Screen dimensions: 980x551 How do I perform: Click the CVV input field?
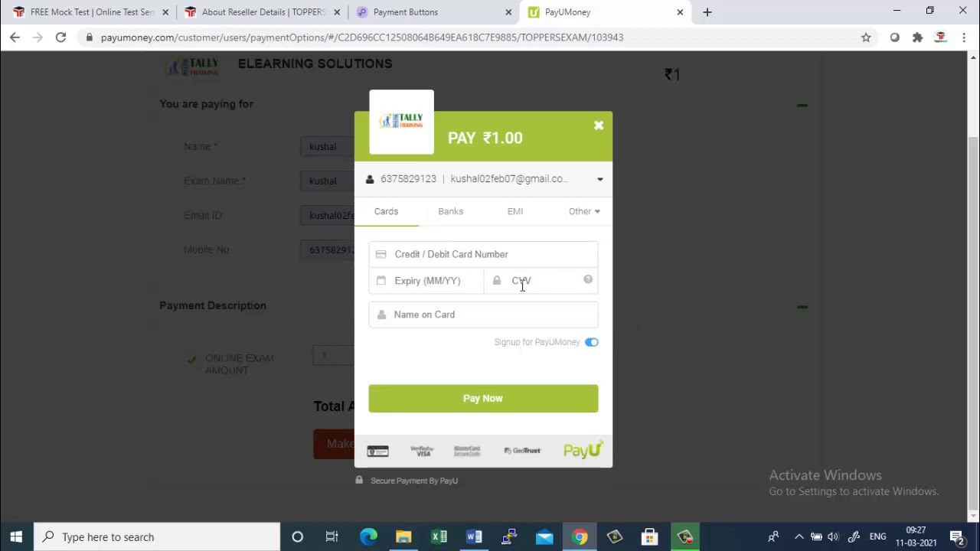point(541,281)
